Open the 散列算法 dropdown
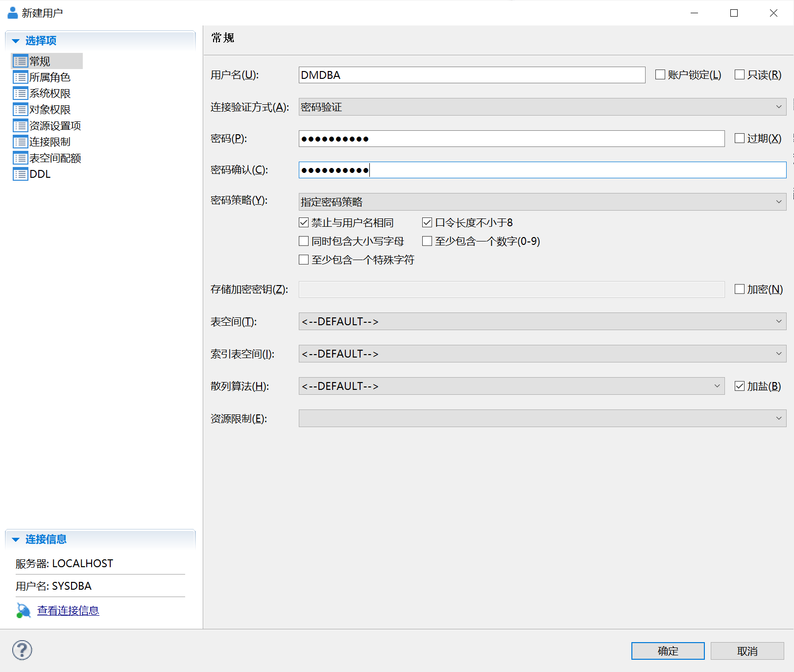Image resolution: width=794 pixels, height=672 pixels. click(512, 386)
